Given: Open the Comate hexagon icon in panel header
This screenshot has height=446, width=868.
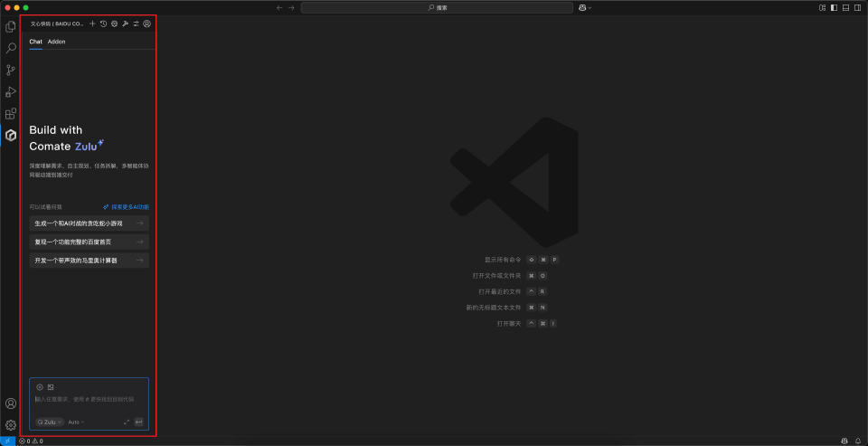Looking at the screenshot, I should [x=114, y=24].
